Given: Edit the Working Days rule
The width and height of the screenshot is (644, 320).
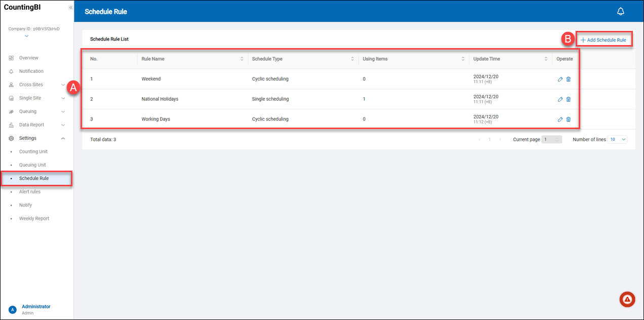Looking at the screenshot, I should point(560,119).
